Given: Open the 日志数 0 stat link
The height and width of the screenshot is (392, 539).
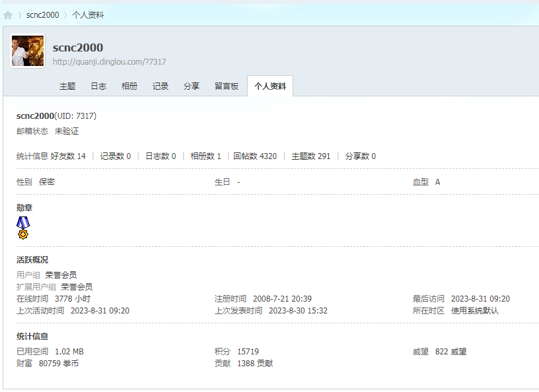Looking at the screenshot, I should click(x=161, y=156).
